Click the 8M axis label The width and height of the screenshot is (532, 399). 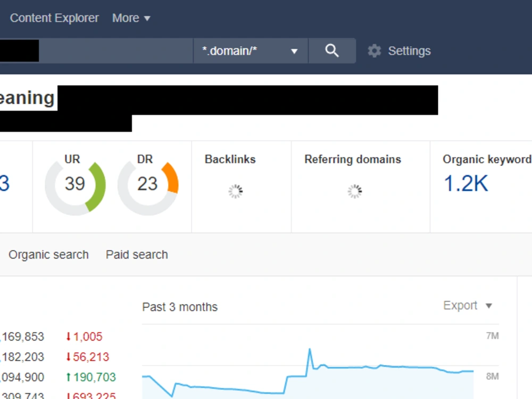coord(492,376)
